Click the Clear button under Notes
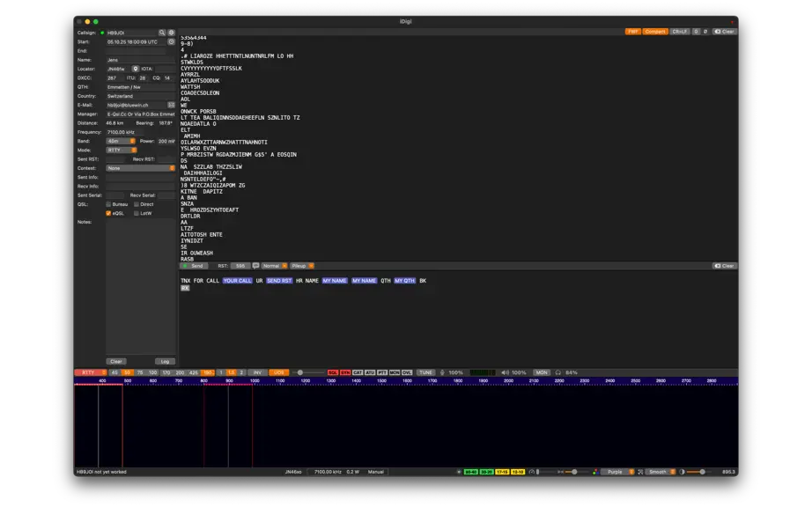 click(x=116, y=362)
